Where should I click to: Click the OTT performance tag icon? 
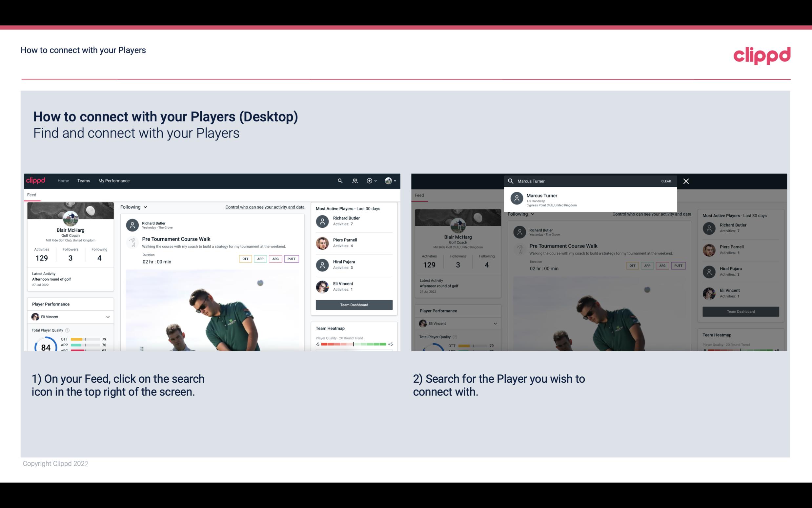tap(245, 258)
